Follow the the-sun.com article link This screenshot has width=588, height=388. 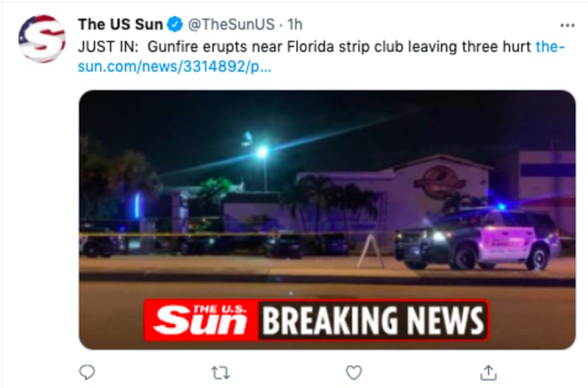pyautogui.click(x=550, y=47)
